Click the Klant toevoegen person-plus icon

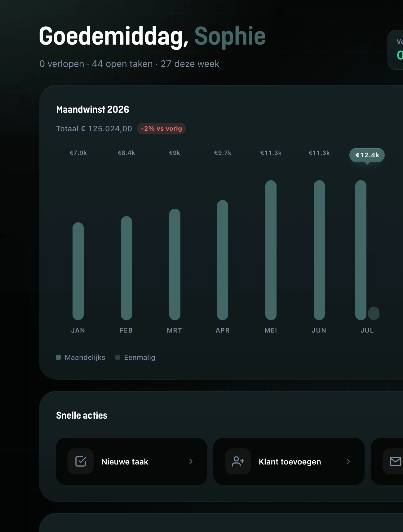coord(238,461)
